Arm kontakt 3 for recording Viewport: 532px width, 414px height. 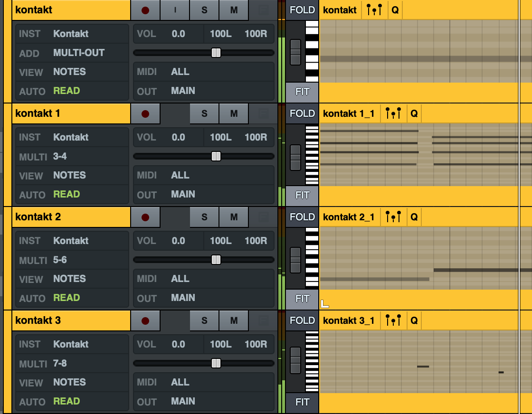point(146,320)
